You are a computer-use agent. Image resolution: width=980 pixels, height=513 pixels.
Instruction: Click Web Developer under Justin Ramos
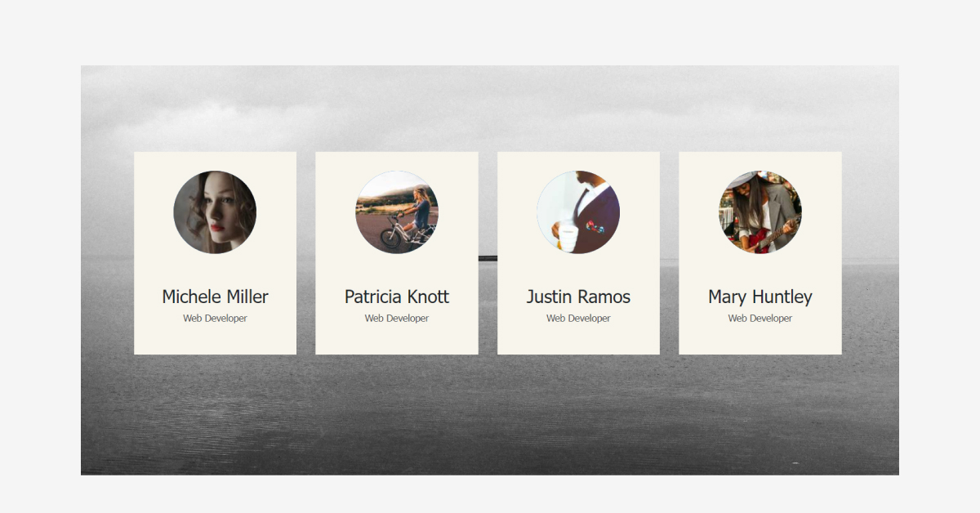tap(578, 318)
